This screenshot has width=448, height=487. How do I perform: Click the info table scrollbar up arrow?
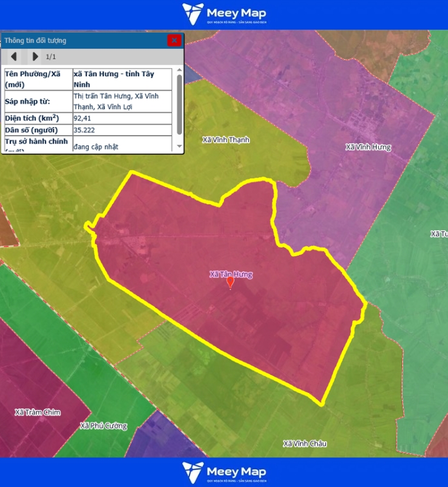tap(179, 71)
